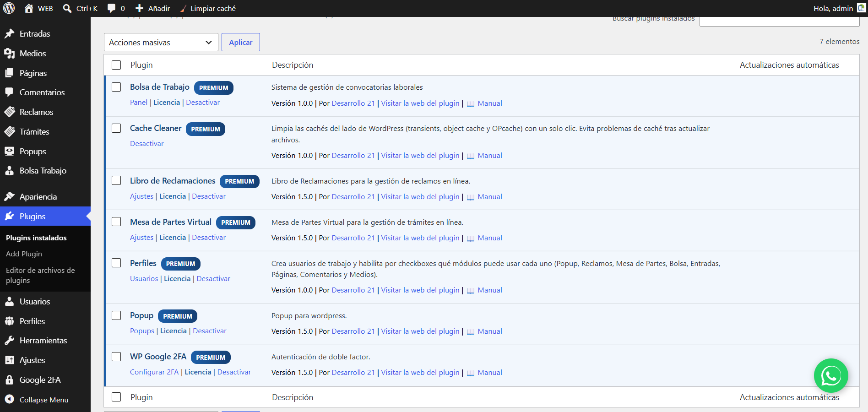
Task: Focus the Buscar plugins instalados search field
Action: pos(780,21)
